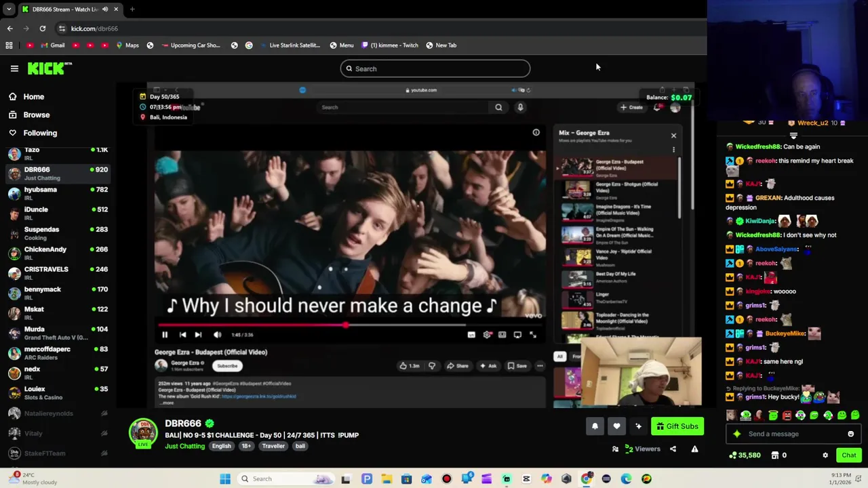Select hyubsama channel in sidebar
This screenshot has height=488, width=868.
58,193
